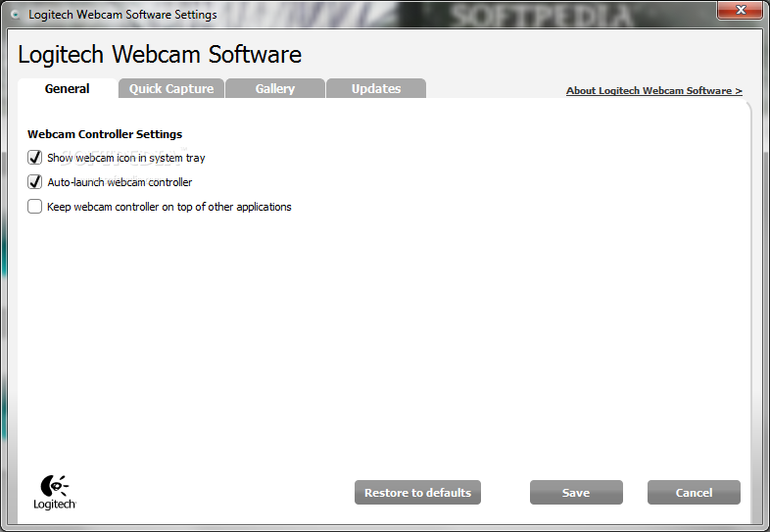Image resolution: width=770 pixels, height=532 pixels.
Task: Cancel the settings changes
Action: coord(694,492)
